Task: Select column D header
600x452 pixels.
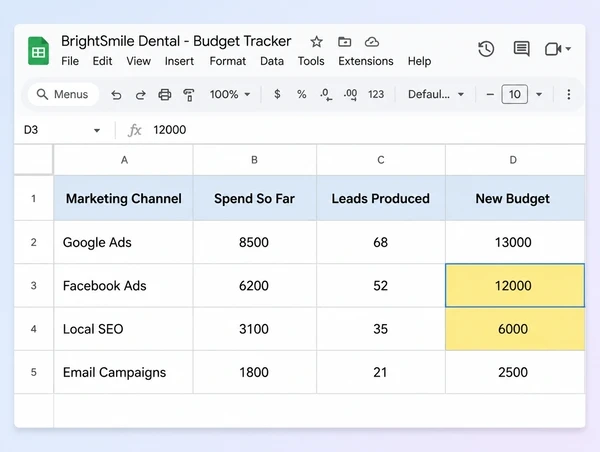Action: coord(515,160)
